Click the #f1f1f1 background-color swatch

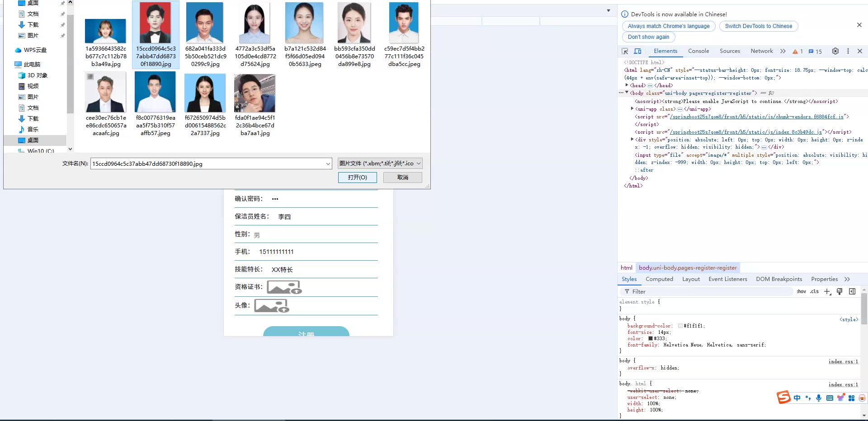pyautogui.click(x=680, y=326)
